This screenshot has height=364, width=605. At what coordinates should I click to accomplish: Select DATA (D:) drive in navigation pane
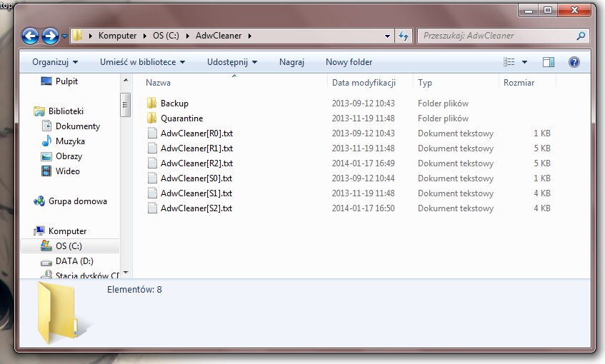tap(74, 261)
